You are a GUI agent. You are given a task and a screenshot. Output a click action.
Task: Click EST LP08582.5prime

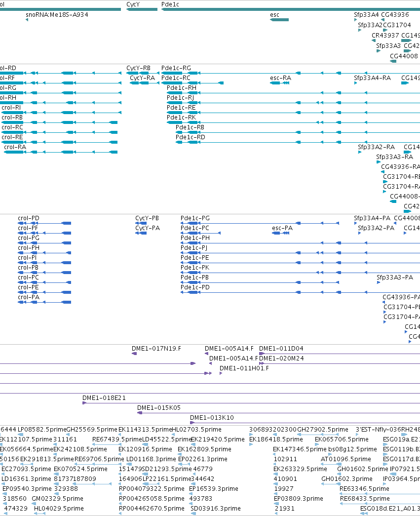[42, 430]
